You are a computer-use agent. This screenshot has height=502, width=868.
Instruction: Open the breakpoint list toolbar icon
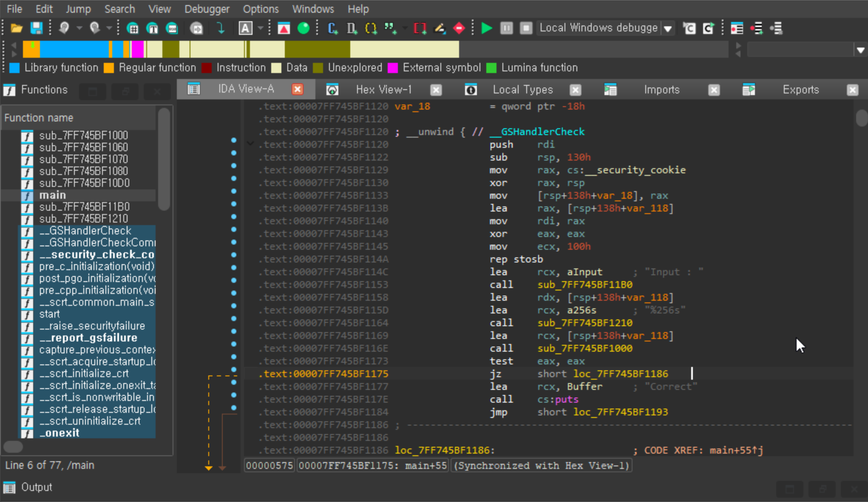click(737, 28)
